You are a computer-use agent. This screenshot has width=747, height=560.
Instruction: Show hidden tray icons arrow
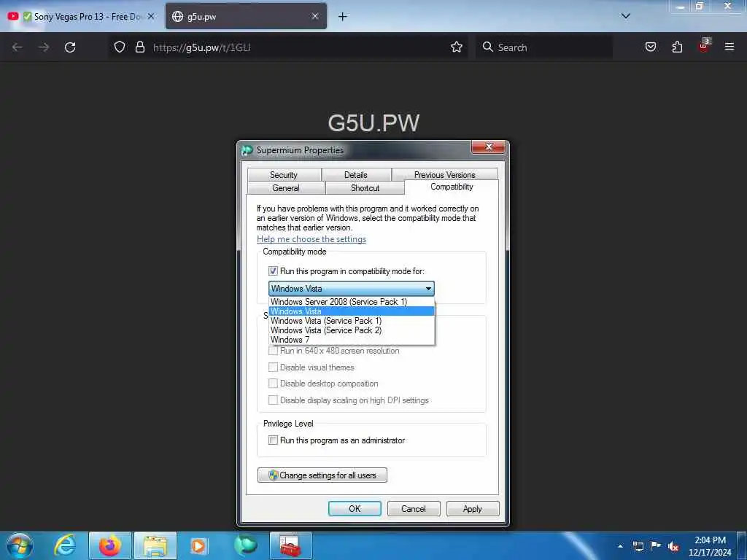click(x=620, y=546)
